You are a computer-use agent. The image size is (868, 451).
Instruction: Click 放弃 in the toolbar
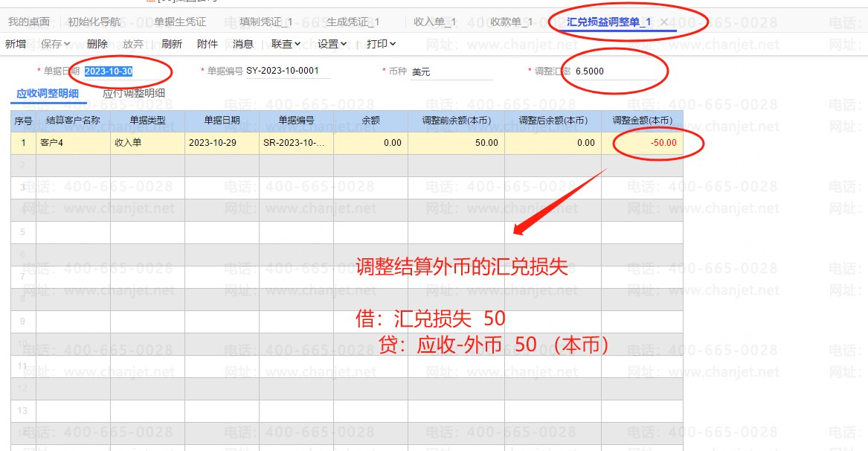click(133, 44)
